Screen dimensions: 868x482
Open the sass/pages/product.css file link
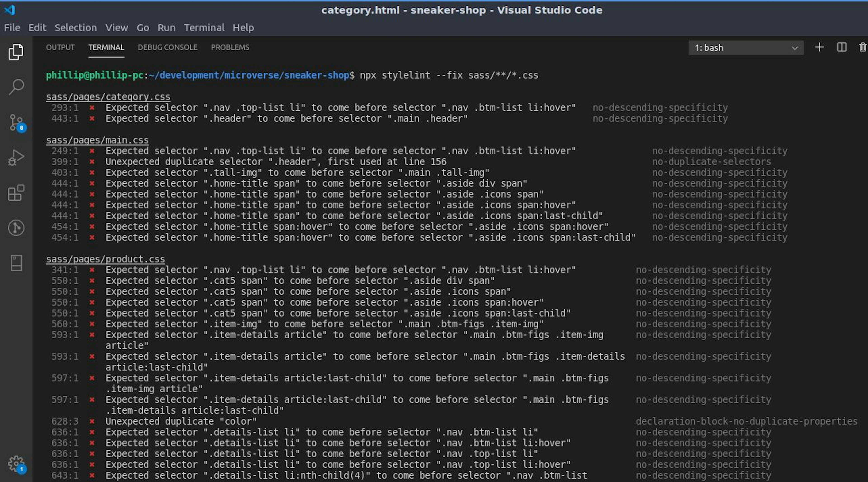pyautogui.click(x=106, y=259)
